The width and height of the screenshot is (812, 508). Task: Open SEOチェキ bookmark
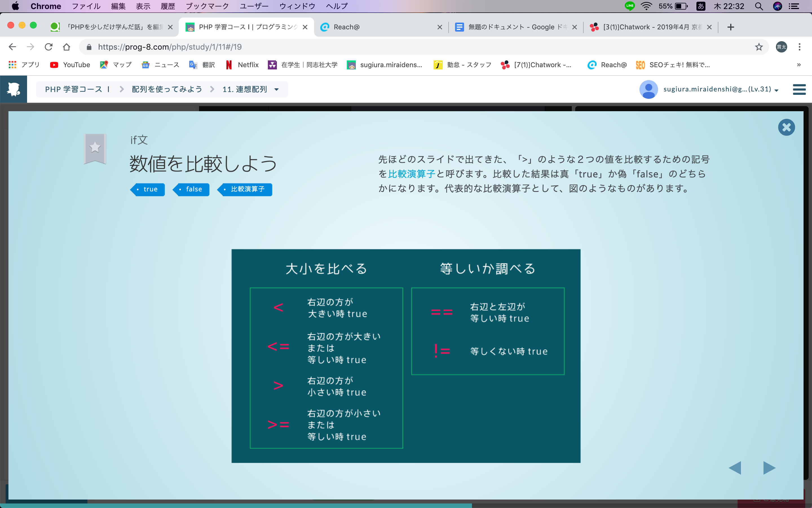click(673, 65)
